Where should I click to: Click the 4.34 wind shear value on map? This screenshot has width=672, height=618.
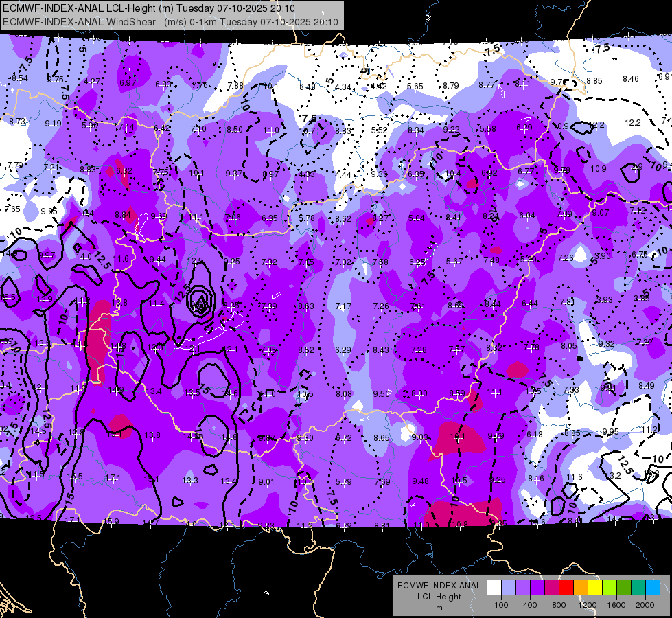click(x=343, y=87)
